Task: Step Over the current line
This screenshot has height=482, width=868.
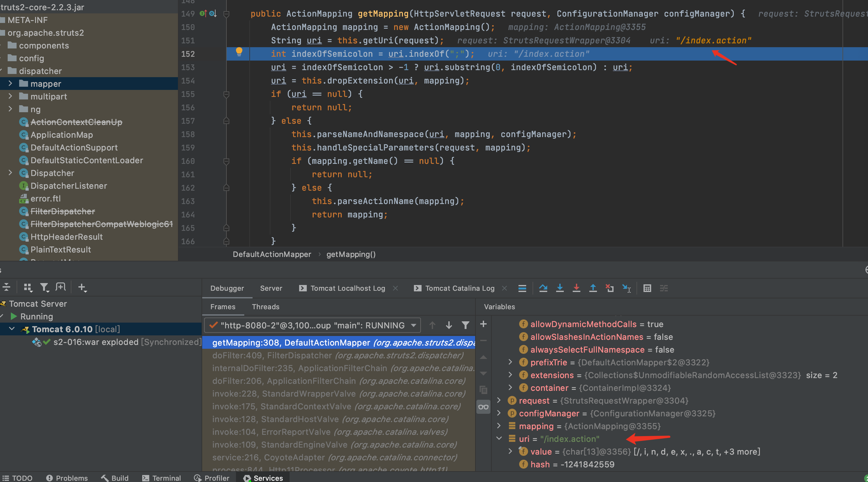Action: (543, 288)
